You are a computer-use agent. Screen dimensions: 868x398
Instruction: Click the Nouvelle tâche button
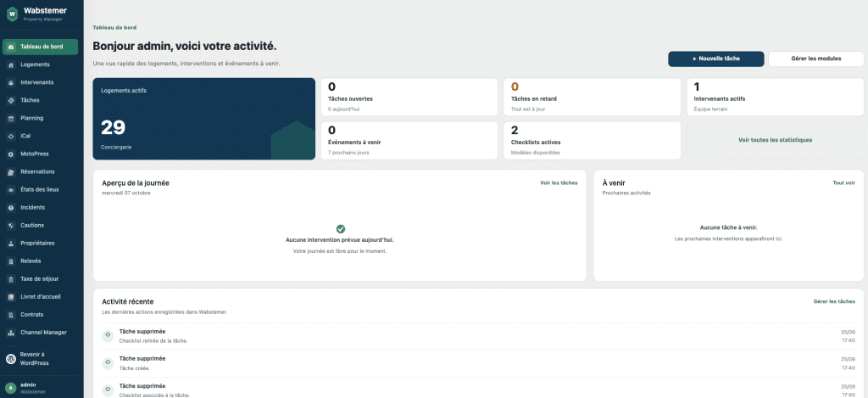(715, 59)
